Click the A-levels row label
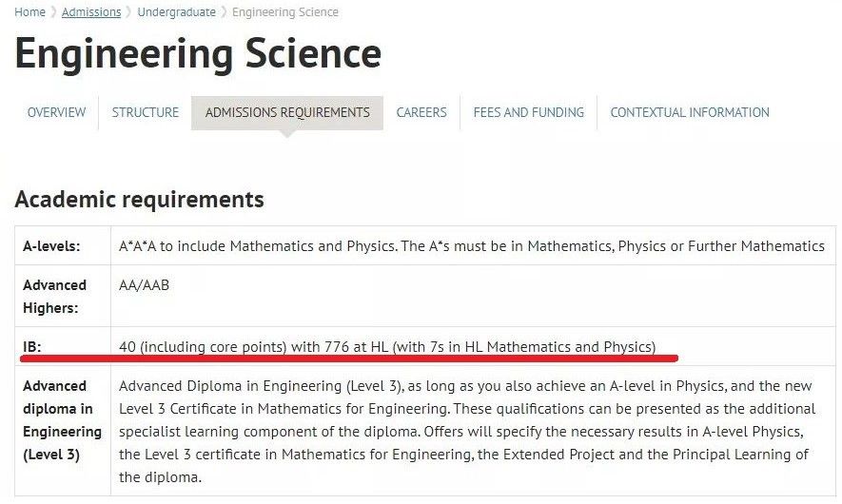 [51, 246]
